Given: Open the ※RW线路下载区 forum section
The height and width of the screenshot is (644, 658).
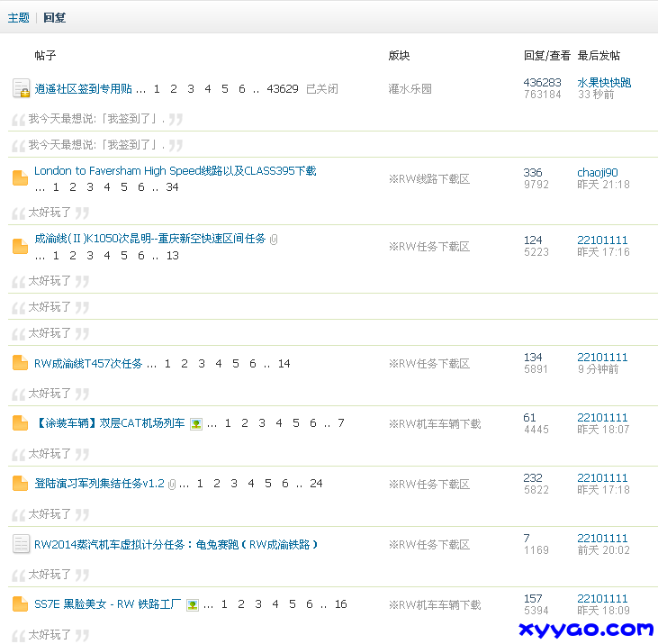Looking at the screenshot, I should [x=428, y=179].
